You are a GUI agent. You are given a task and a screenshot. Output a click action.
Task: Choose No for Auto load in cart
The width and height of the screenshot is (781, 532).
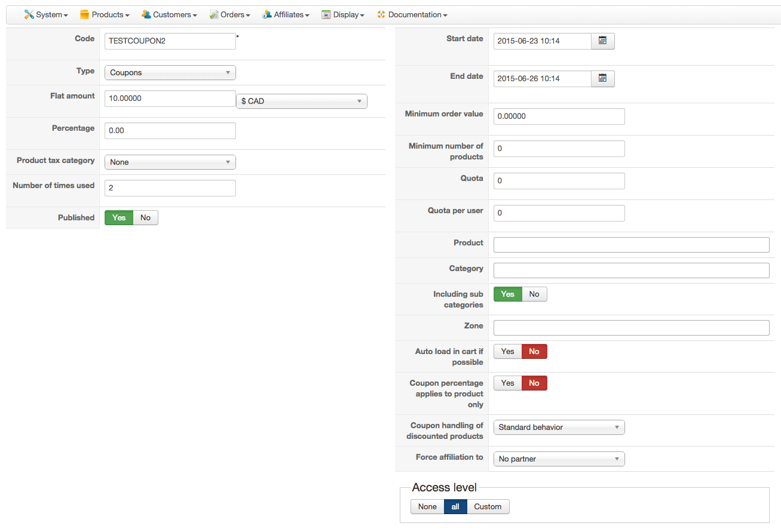534,352
